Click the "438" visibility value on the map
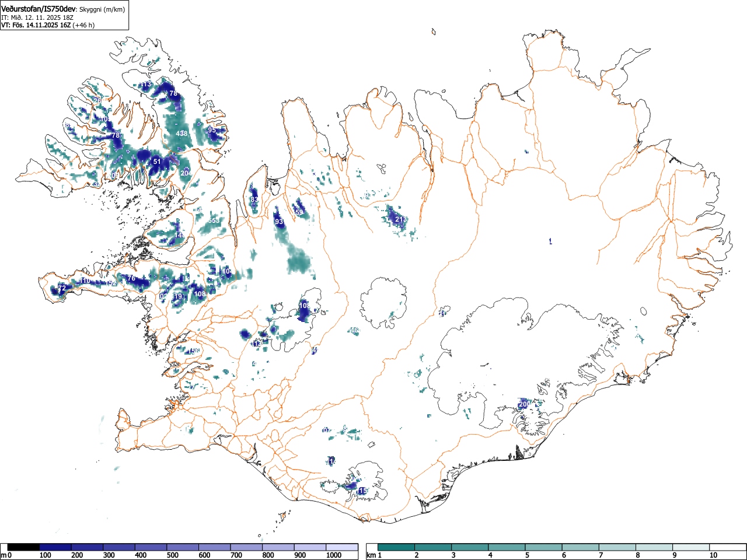Viewport: 747px width, 560px height. point(182,134)
